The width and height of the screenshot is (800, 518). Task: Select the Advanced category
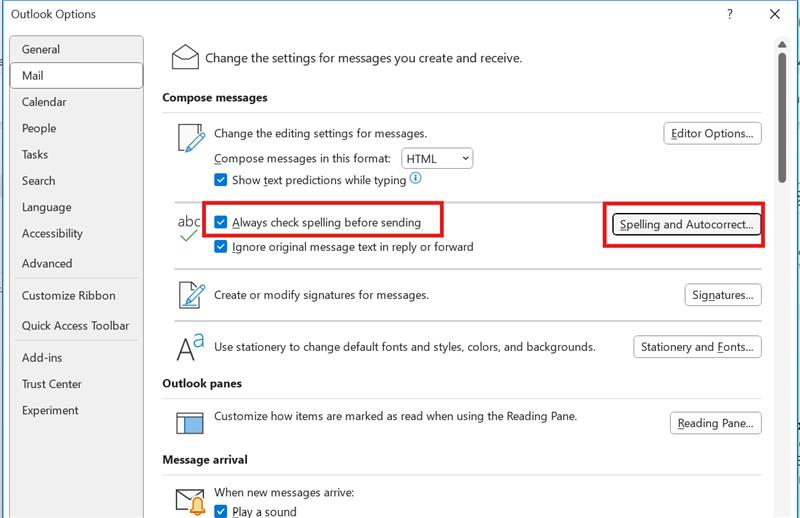(x=77, y=263)
